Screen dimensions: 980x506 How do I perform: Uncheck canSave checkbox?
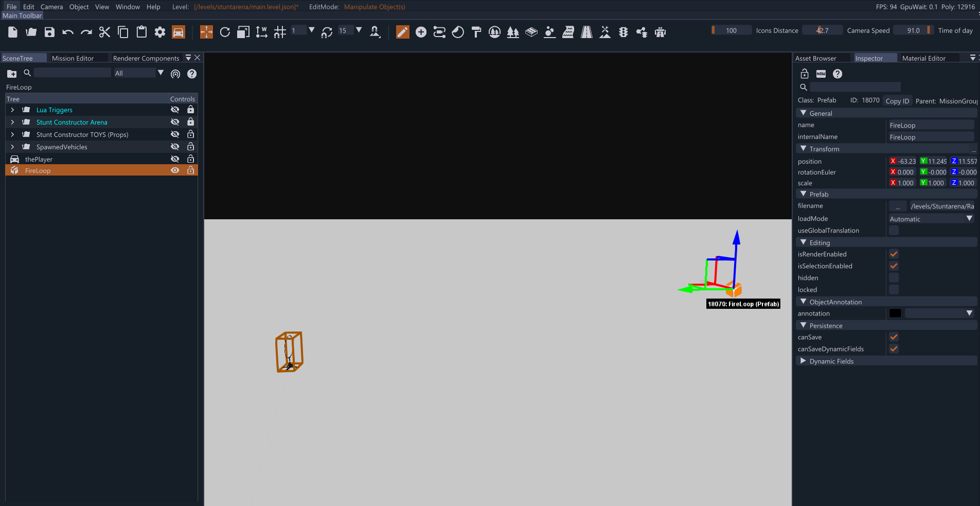click(x=894, y=337)
